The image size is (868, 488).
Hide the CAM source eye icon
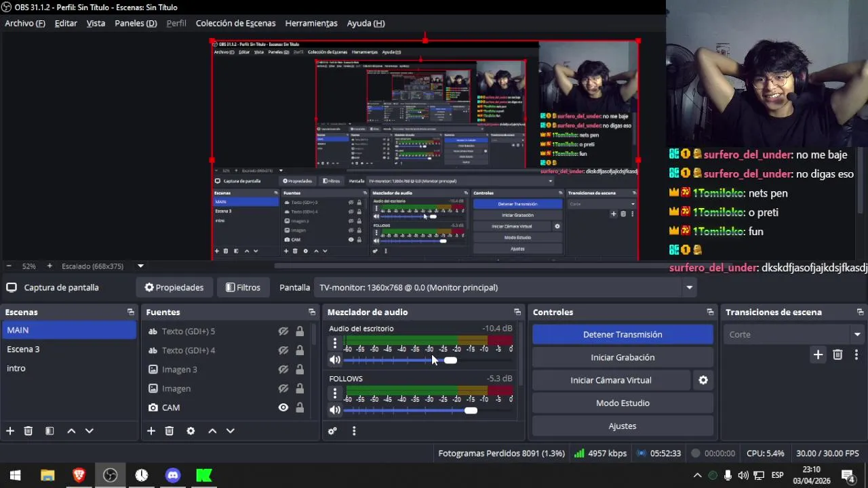283,407
